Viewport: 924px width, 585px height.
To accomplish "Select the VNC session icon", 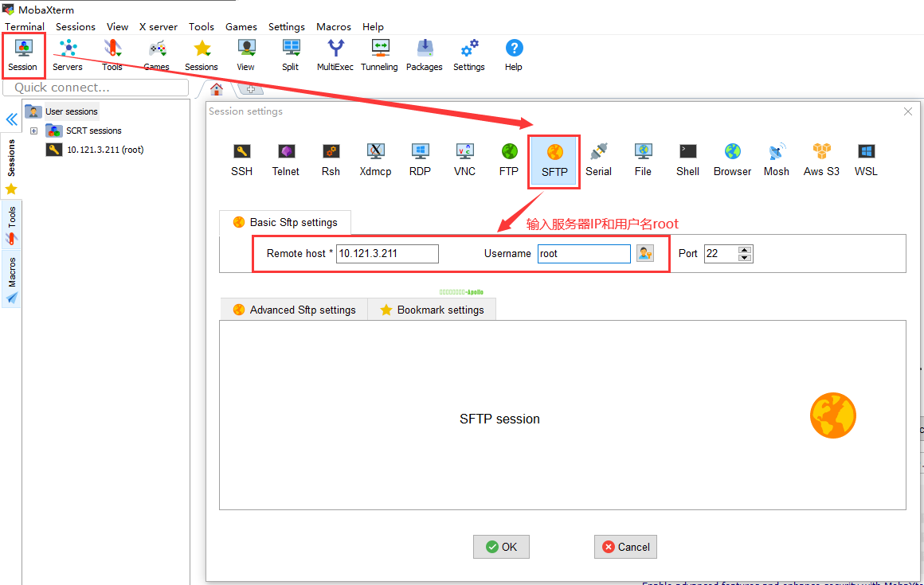I will [464, 159].
